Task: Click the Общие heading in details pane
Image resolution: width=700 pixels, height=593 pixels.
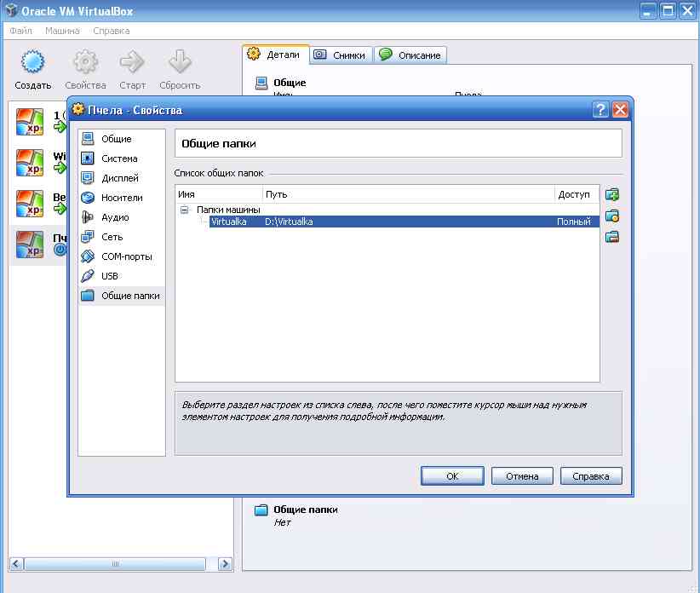Action: (290, 83)
